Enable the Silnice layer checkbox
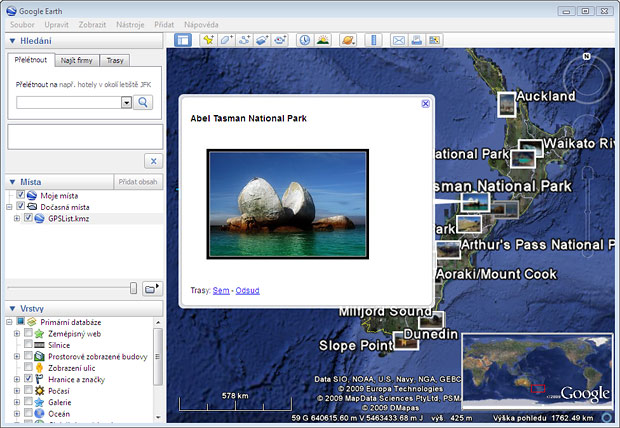The image size is (620, 428). 28,344
